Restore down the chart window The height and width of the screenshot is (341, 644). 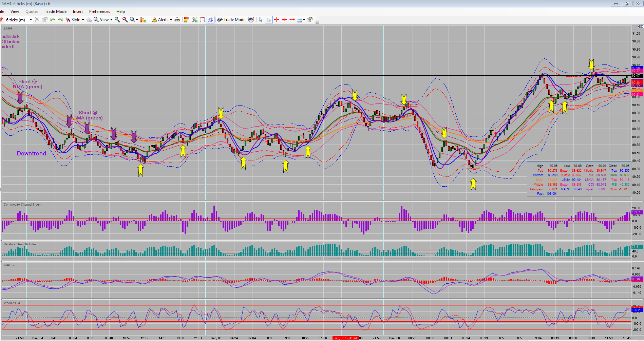point(627,4)
